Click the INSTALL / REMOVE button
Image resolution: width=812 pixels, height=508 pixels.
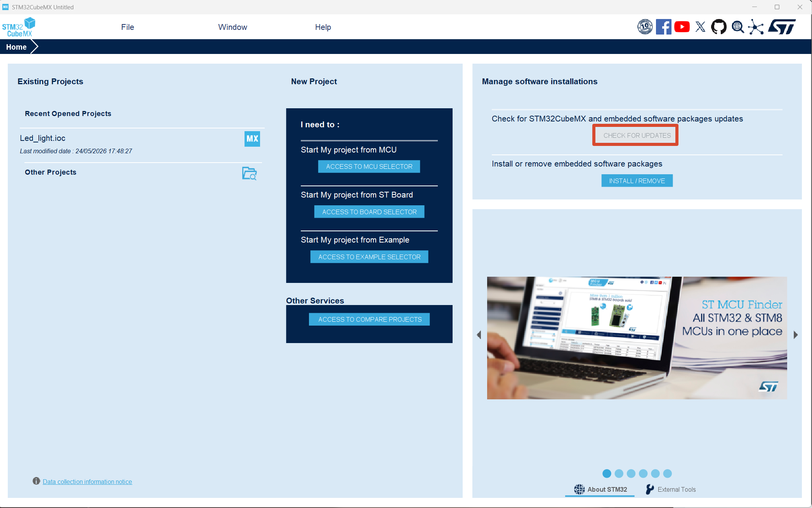[x=637, y=181]
